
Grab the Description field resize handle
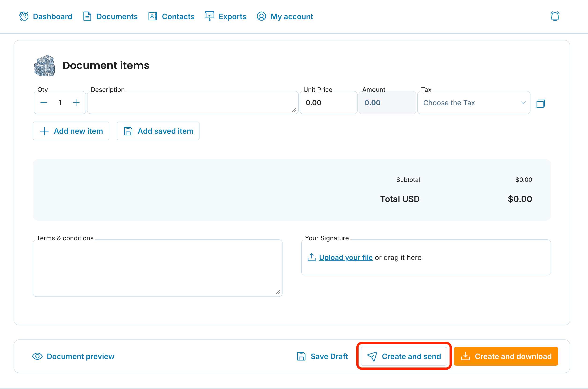tap(294, 110)
